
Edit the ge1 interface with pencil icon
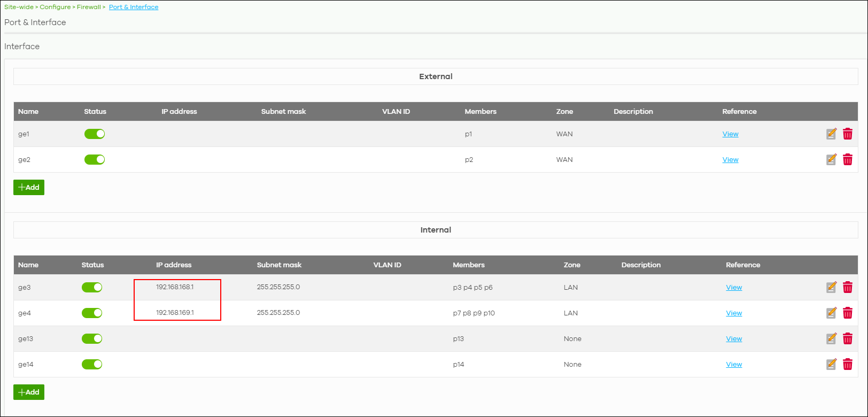click(831, 134)
